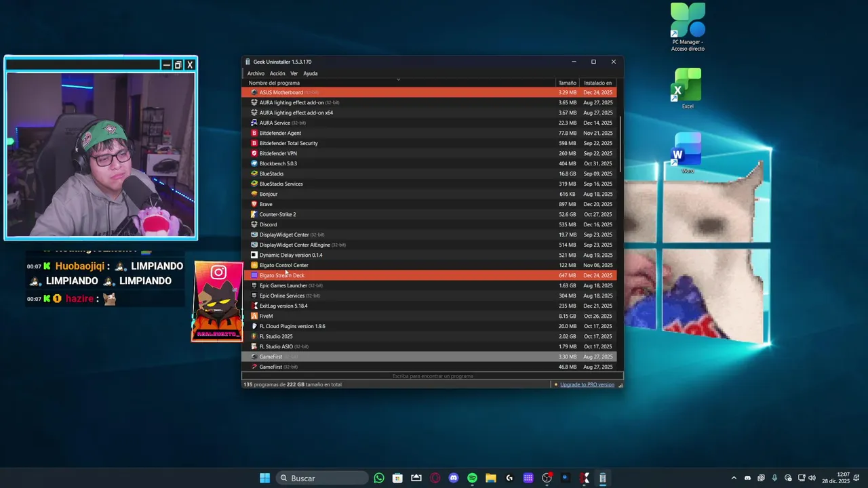Select DisplayWidget Center 19.7 MB row
The image size is (868, 488).
[x=429, y=235]
